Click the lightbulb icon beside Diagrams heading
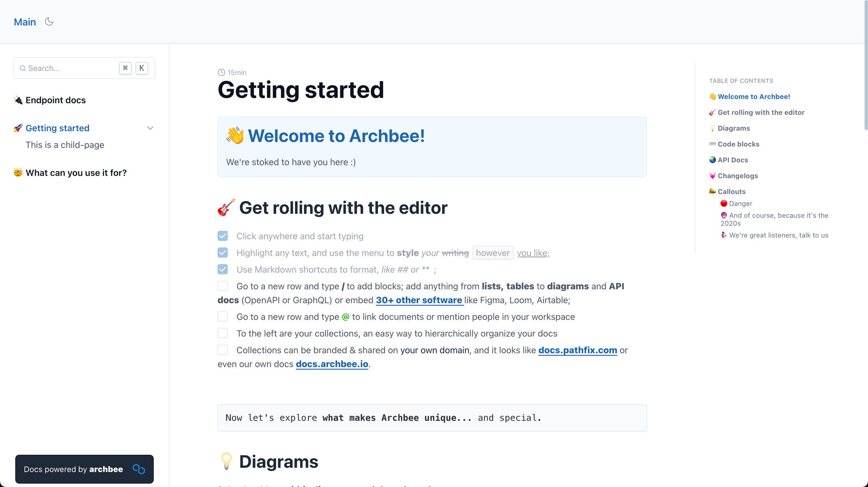 pyautogui.click(x=226, y=462)
